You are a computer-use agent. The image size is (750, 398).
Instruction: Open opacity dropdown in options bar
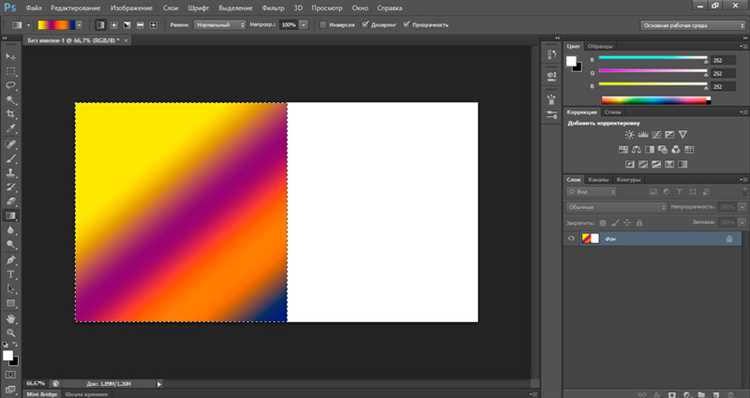click(303, 25)
